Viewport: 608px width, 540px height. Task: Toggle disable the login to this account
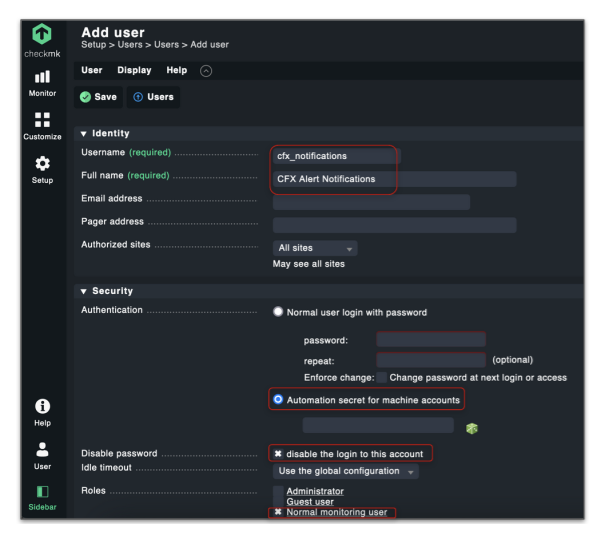[279, 453]
